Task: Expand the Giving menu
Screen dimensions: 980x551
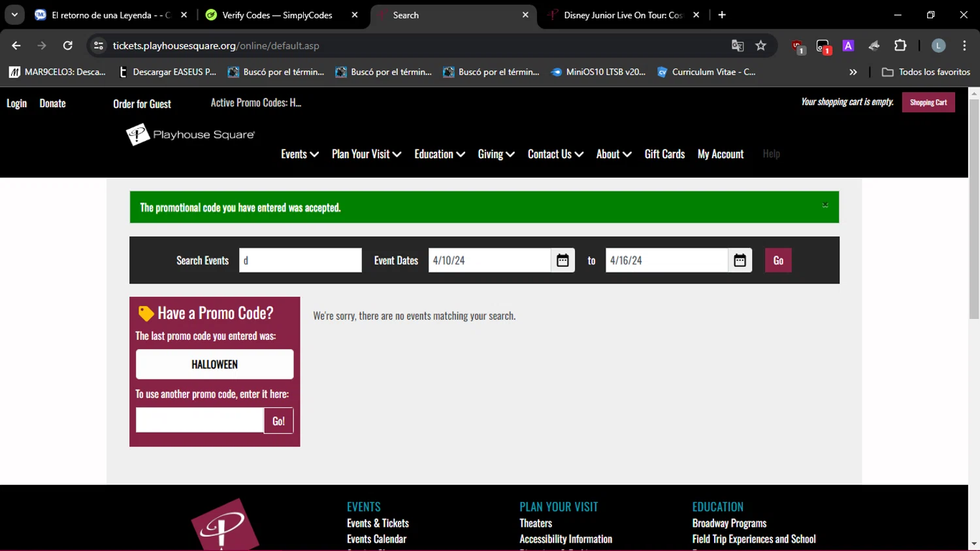Action: click(x=497, y=154)
